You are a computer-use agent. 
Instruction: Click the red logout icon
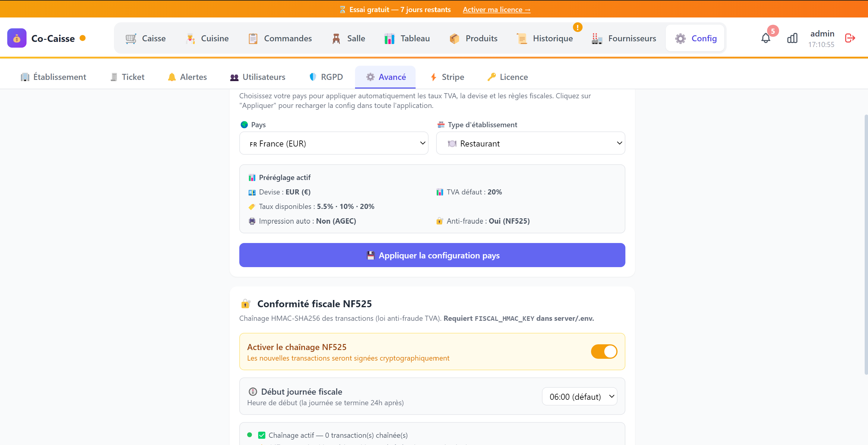coord(850,38)
